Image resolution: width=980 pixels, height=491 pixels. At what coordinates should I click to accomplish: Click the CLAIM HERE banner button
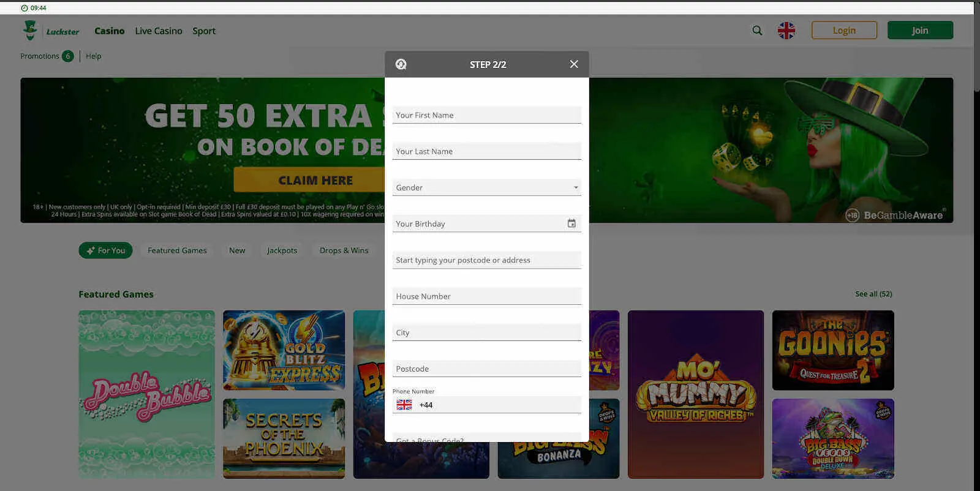pos(309,180)
